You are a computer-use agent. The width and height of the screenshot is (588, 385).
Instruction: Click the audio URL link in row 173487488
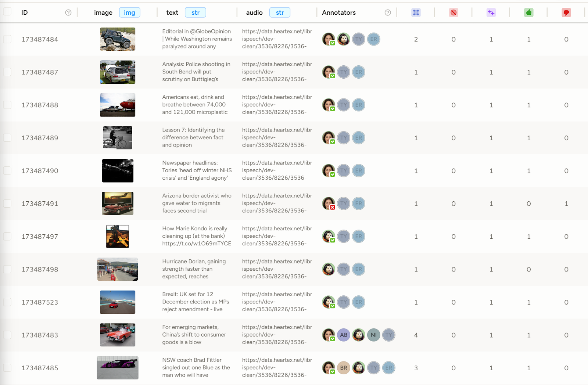click(276, 105)
